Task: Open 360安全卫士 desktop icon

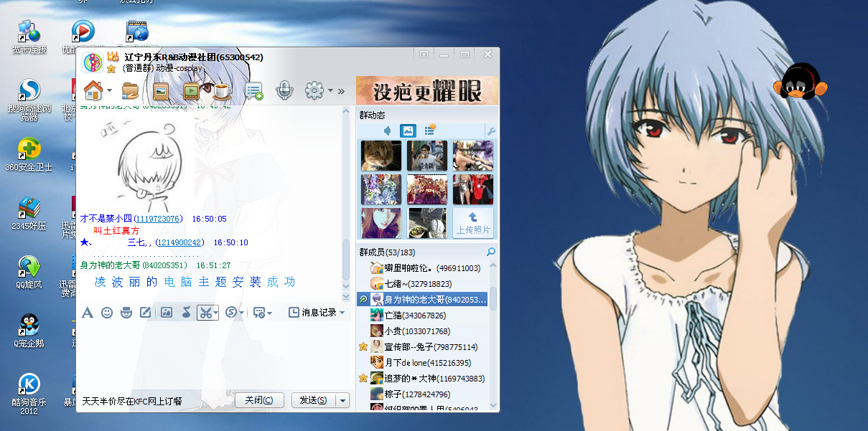Action: (29, 155)
